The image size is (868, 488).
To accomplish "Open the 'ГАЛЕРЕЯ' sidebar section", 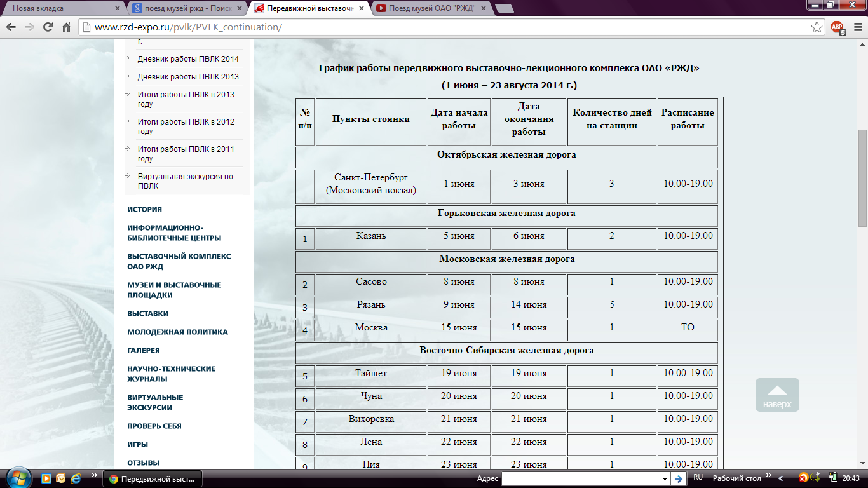I will (x=144, y=350).
